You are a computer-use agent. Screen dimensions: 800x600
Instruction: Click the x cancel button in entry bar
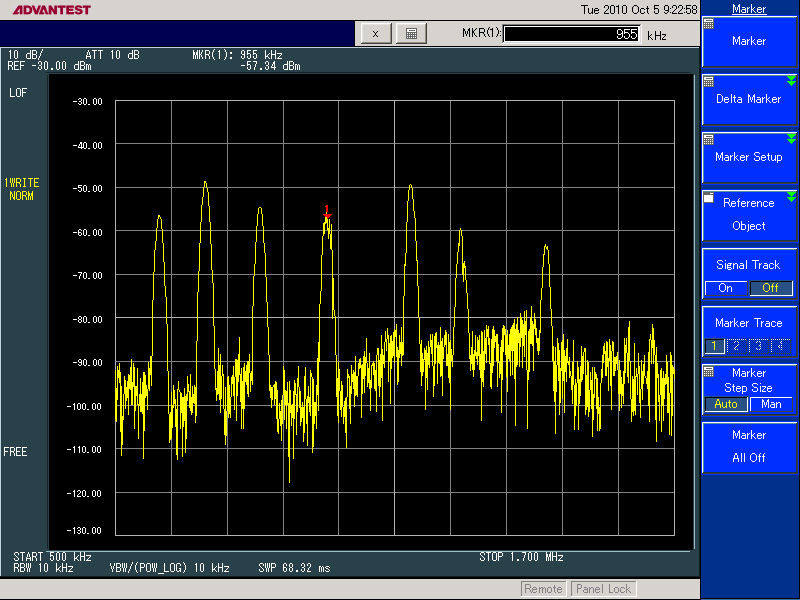375,34
